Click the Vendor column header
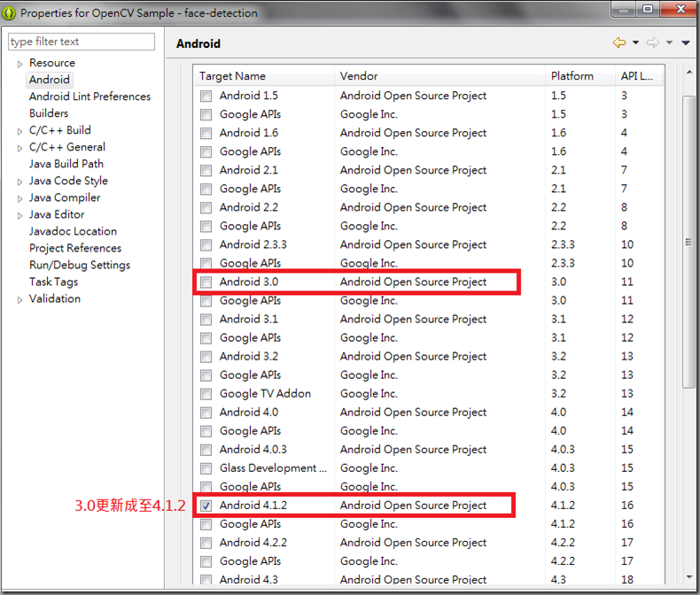 (439, 76)
